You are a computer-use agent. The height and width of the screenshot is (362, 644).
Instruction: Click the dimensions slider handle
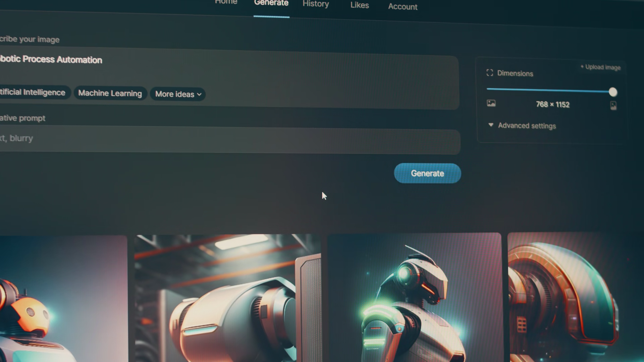click(x=613, y=92)
